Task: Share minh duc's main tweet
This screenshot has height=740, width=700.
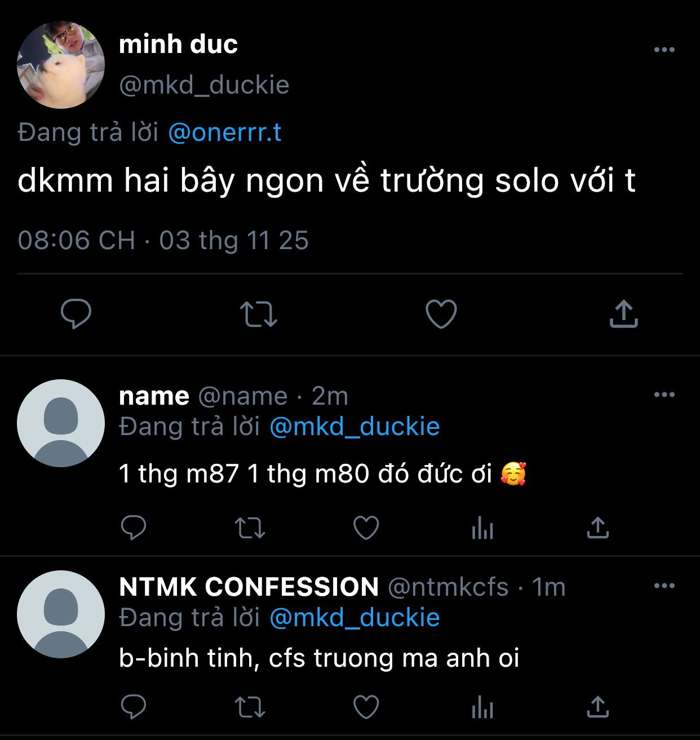Action: (x=623, y=314)
